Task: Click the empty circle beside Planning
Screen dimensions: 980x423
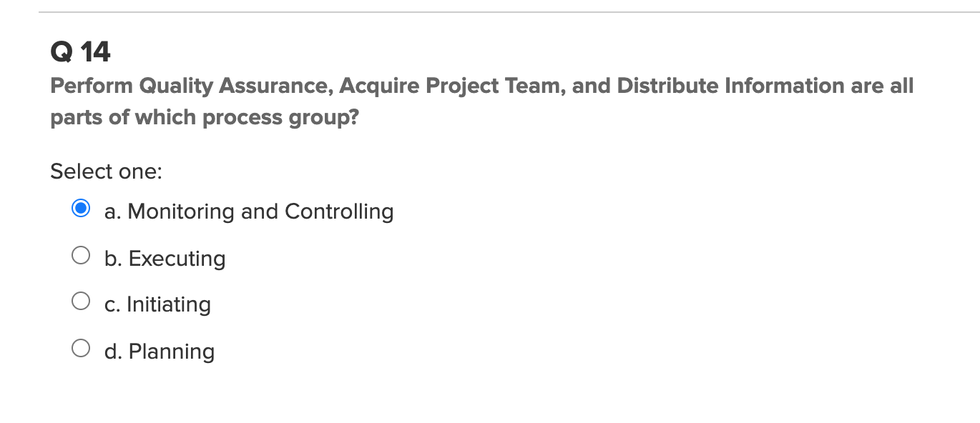Action: coord(81,347)
